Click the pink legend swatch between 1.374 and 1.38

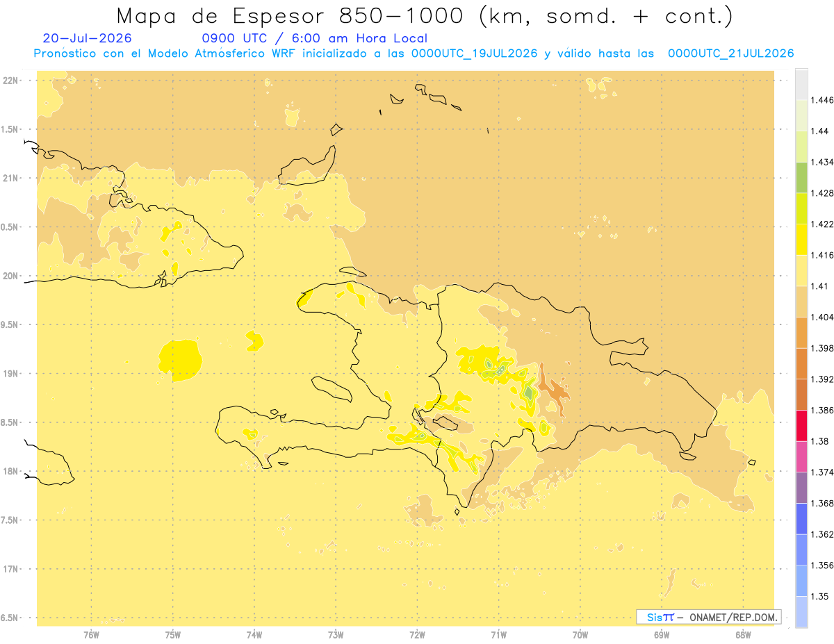(x=801, y=456)
